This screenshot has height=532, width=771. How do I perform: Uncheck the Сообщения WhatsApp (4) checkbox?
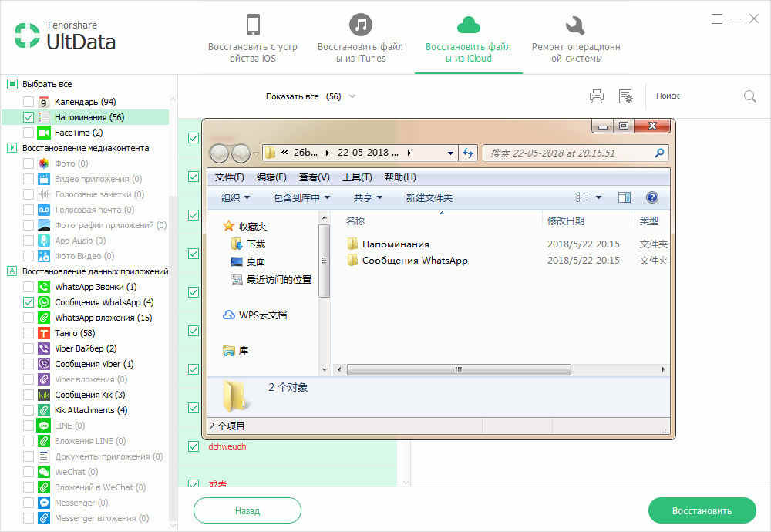pyautogui.click(x=29, y=302)
